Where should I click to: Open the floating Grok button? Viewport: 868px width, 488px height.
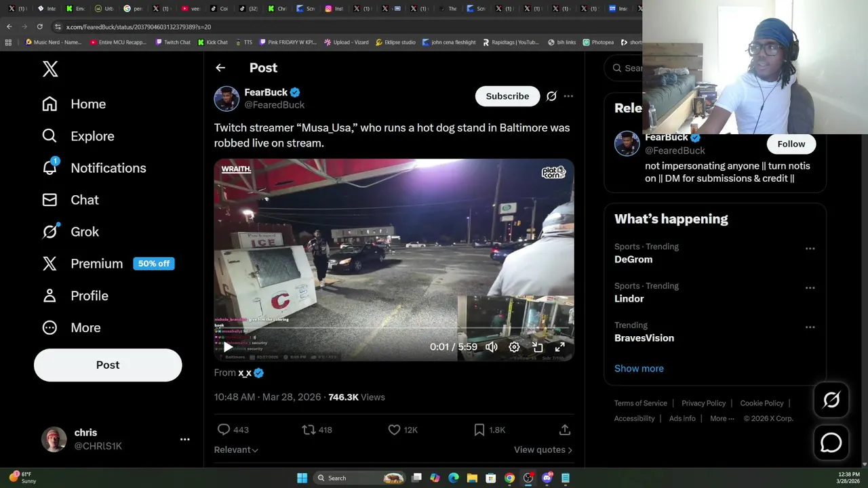point(831,400)
